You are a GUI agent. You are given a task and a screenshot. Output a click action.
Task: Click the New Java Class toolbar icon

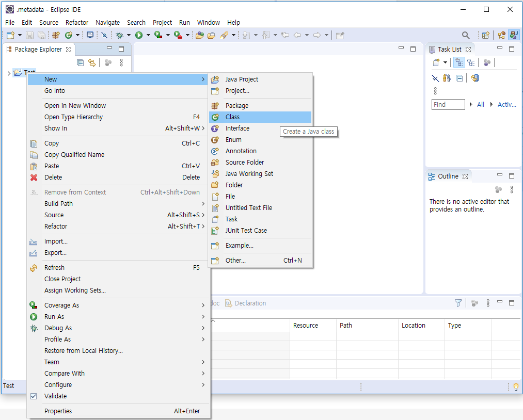click(x=68, y=35)
